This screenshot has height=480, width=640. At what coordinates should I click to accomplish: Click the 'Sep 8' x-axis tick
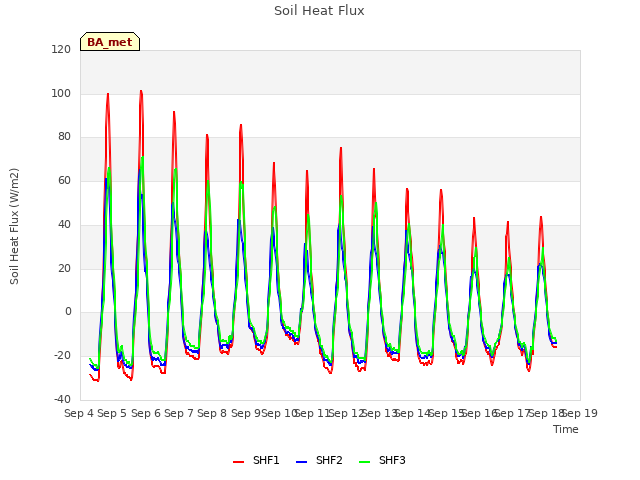[212, 413]
